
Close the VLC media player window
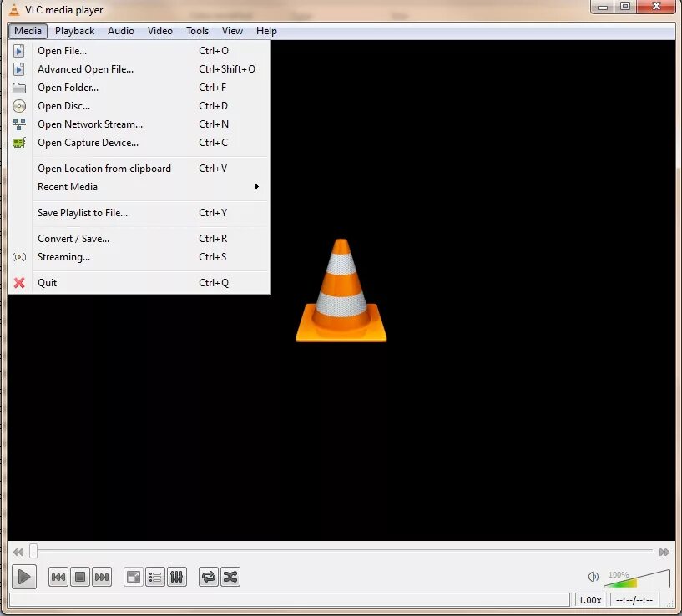[656, 7]
